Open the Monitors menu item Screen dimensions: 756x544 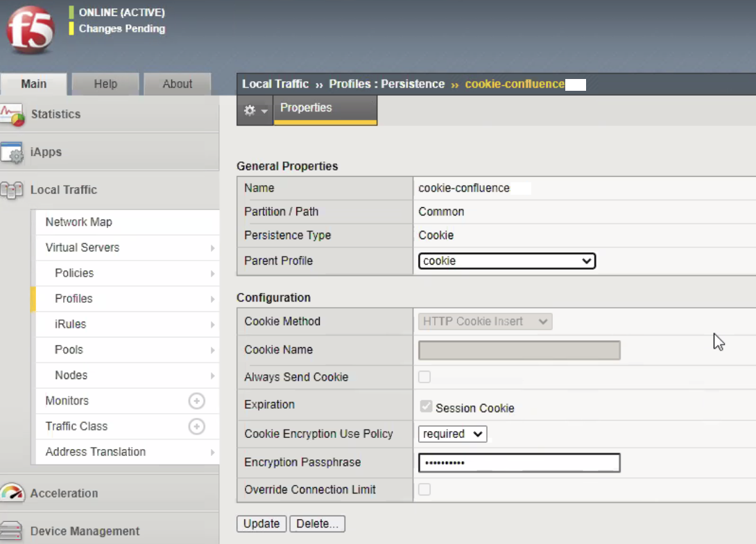click(67, 401)
